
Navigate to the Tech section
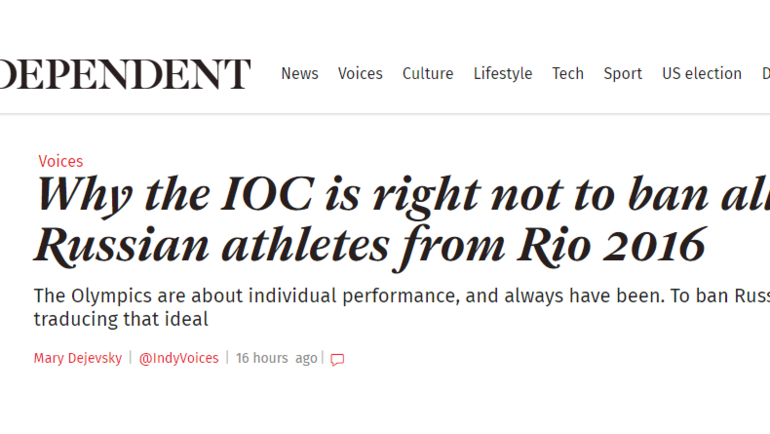tap(567, 74)
